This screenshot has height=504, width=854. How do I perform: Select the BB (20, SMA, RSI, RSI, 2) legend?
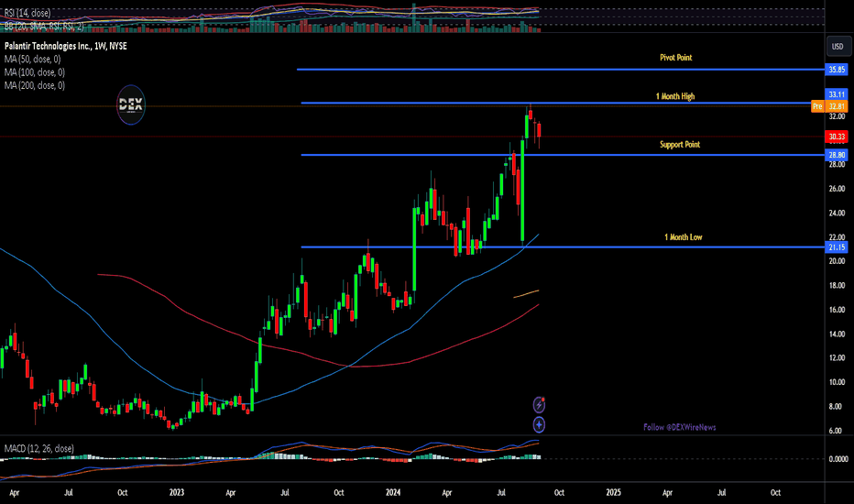point(44,26)
